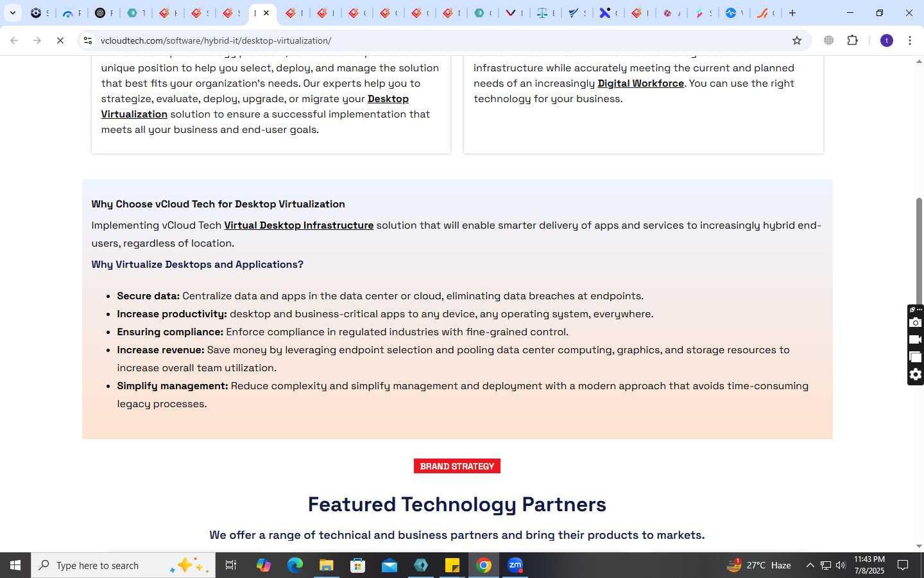The height and width of the screenshot is (578, 924).
Task: Open File Explorer from the taskbar
Action: 326,565
